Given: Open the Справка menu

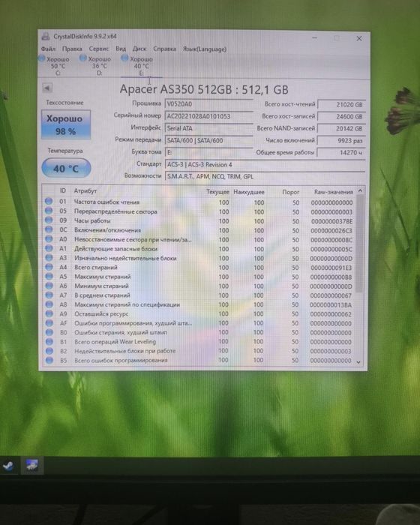Looking at the screenshot, I should (x=164, y=49).
